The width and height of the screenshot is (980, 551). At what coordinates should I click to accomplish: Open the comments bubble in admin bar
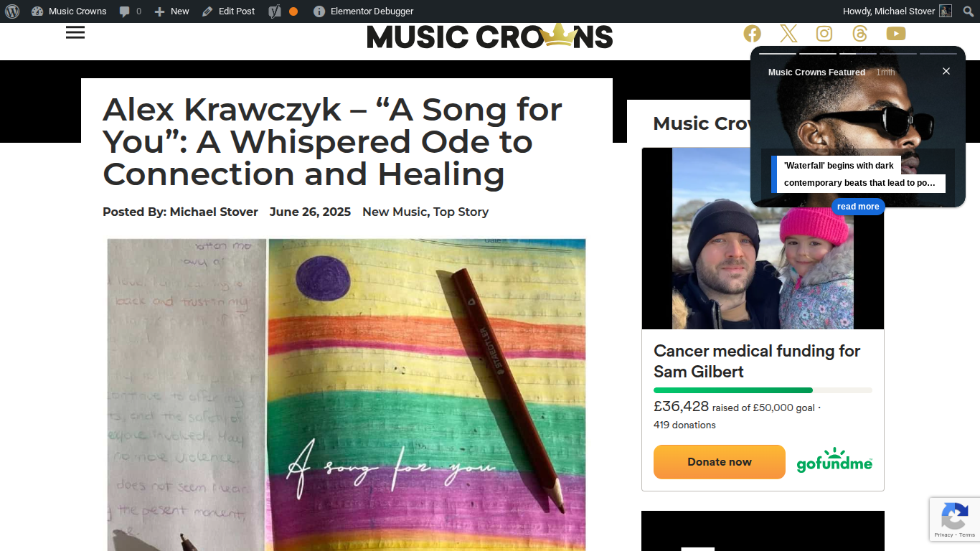click(130, 11)
